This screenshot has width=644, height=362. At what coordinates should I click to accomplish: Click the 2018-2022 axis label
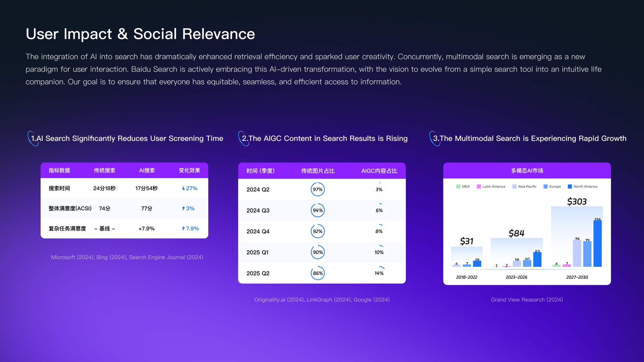(467, 277)
